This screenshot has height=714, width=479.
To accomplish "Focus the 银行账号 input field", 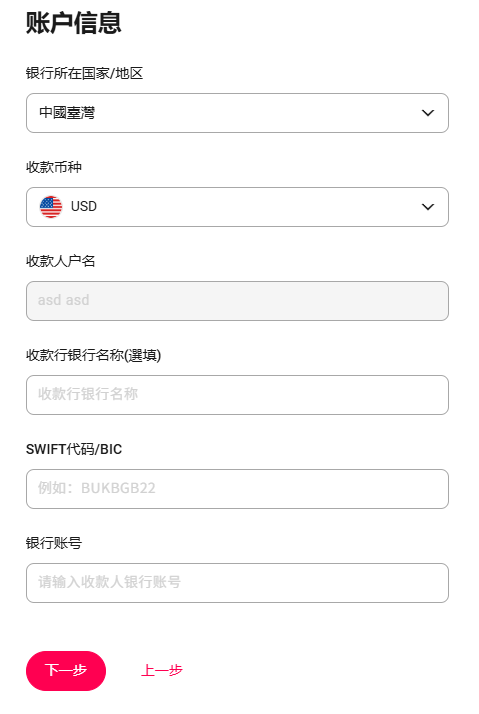I will (237, 583).
